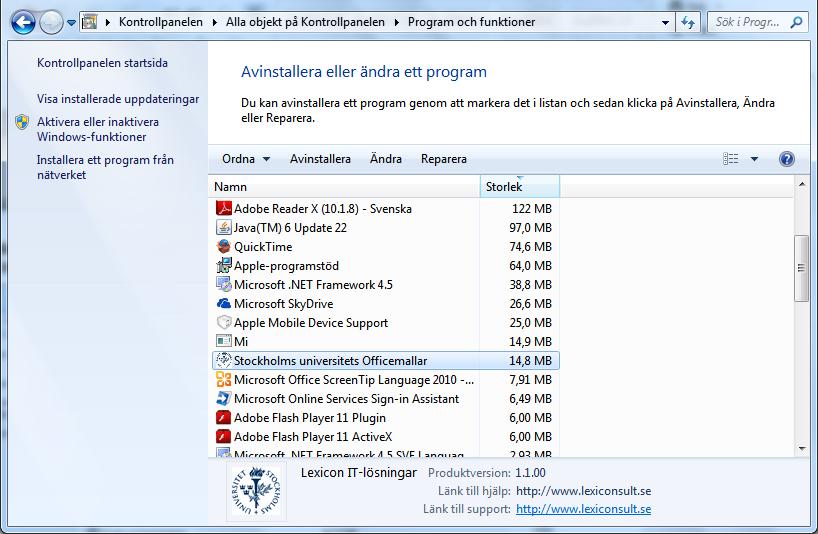Click Microsoft Online Services Sign-in Assistant icon

pos(224,398)
